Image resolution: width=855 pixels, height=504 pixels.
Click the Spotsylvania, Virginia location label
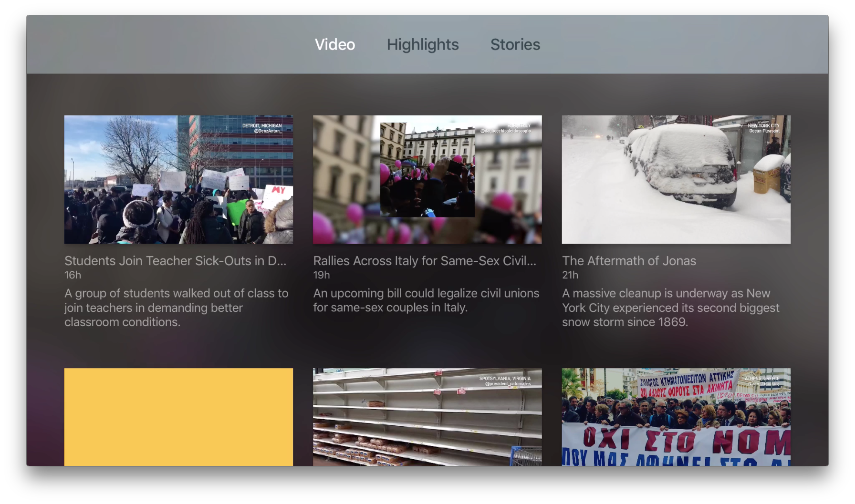coord(505,379)
